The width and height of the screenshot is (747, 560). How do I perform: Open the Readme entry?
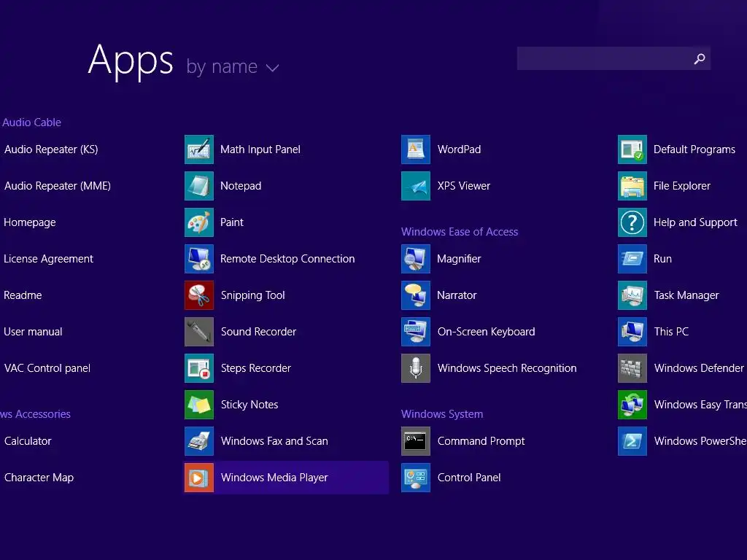coord(23,295)
